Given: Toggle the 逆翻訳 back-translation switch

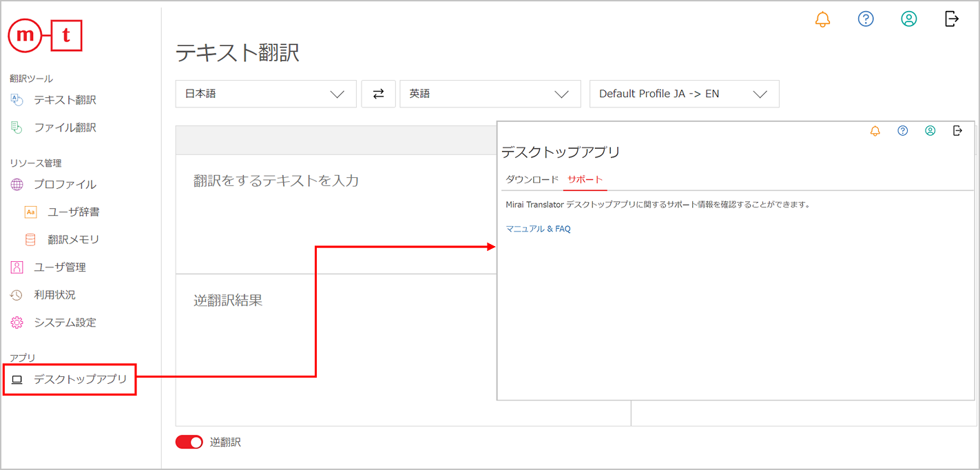Looking at the screenshot, I should pos(189,442).
